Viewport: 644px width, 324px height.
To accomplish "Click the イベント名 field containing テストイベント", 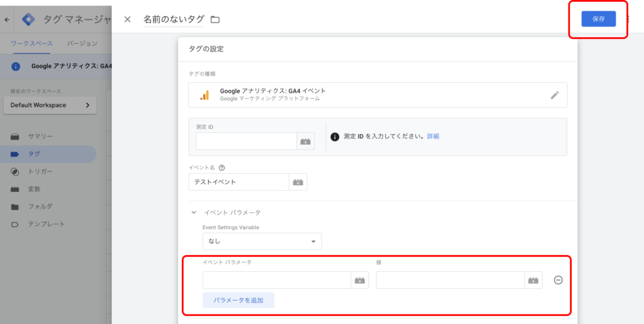I will click(x=238, y=182).
